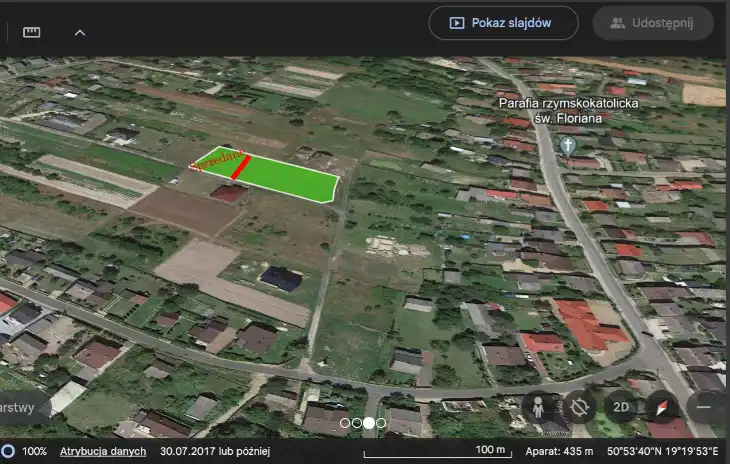Click the church marker for Parafia św. Floriana

568,145
